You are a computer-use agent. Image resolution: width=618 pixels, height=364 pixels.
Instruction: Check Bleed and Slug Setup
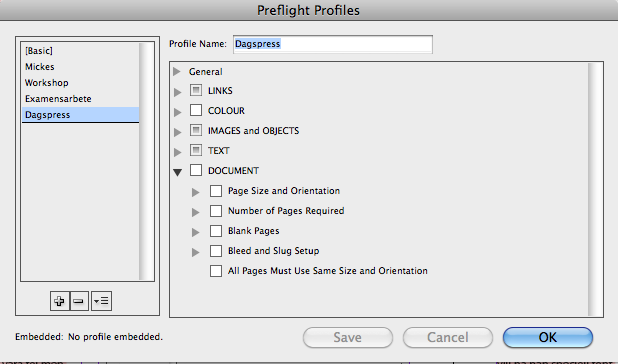coord(216,251)
